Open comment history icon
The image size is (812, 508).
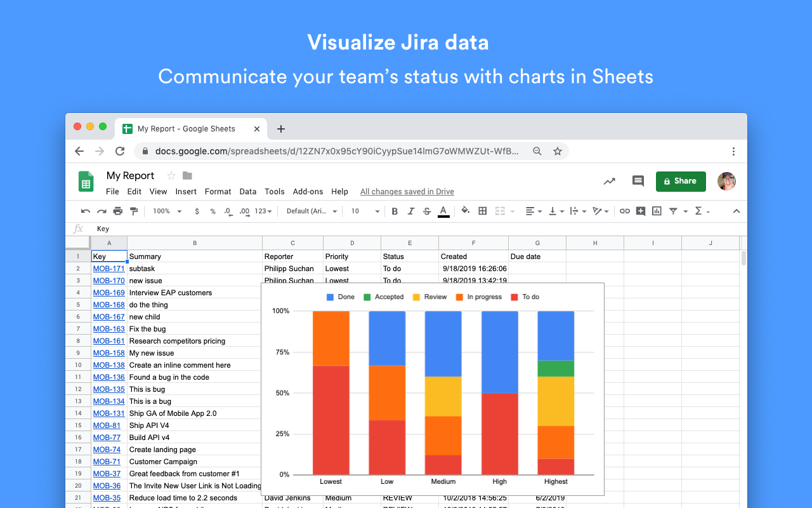[638, 181]
